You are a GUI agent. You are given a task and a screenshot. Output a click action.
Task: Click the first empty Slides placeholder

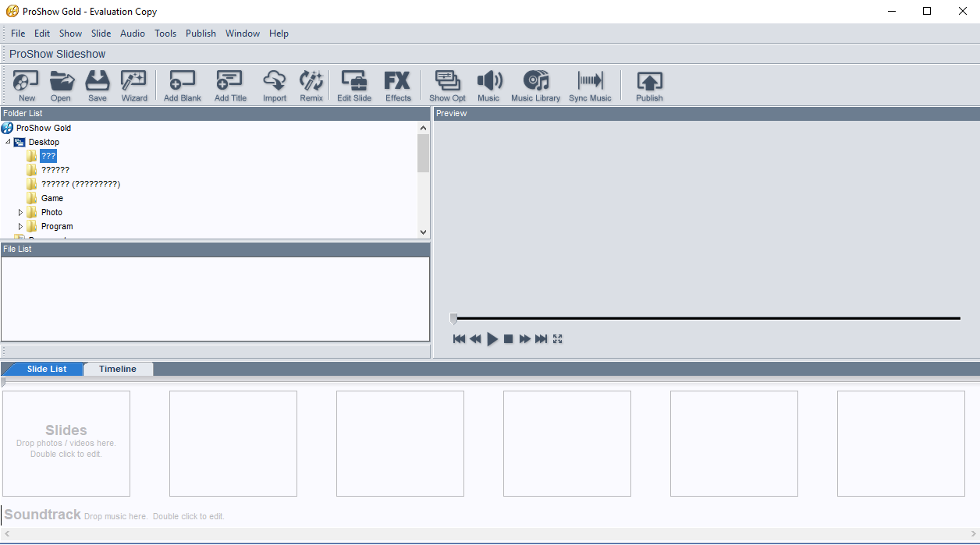tap(66, 444)
